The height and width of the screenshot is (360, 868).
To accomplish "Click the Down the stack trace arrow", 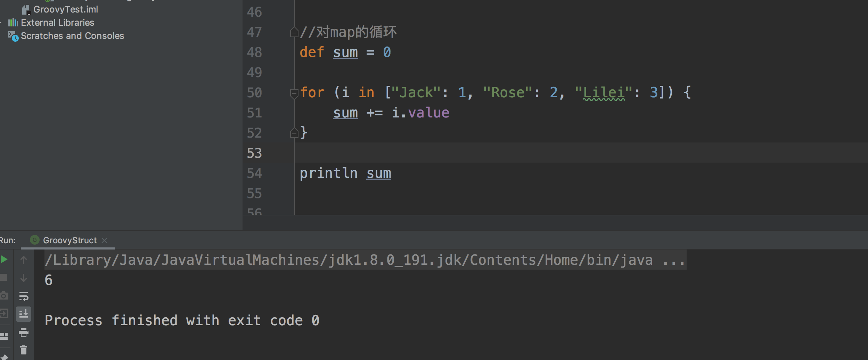I will (x=24, y=278).
